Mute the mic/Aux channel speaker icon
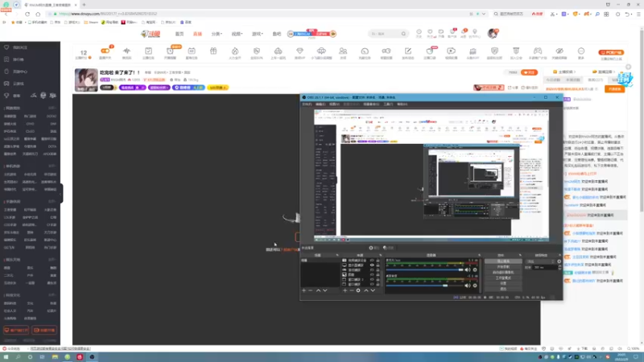644x362 pixels. (x=468, y=269)
